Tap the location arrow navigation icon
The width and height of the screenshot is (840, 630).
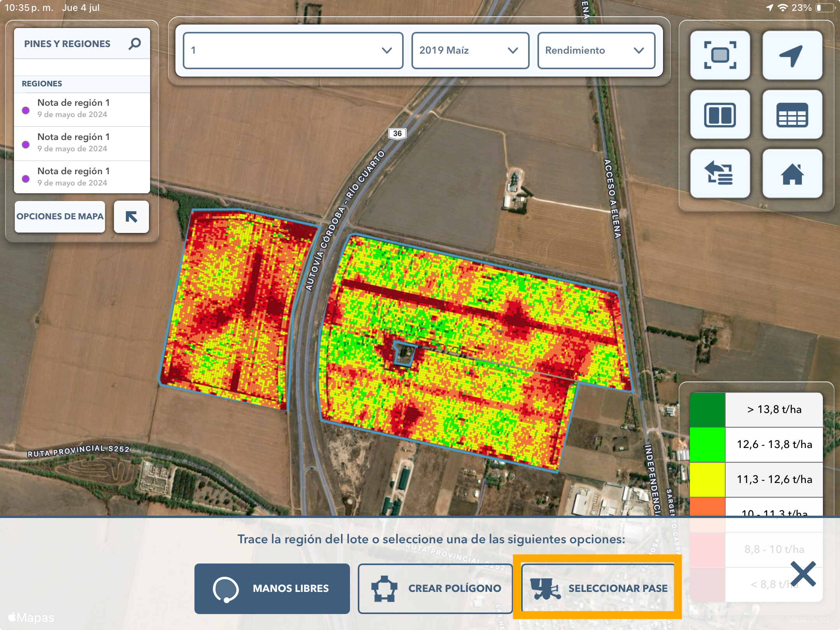click(792, 55)
